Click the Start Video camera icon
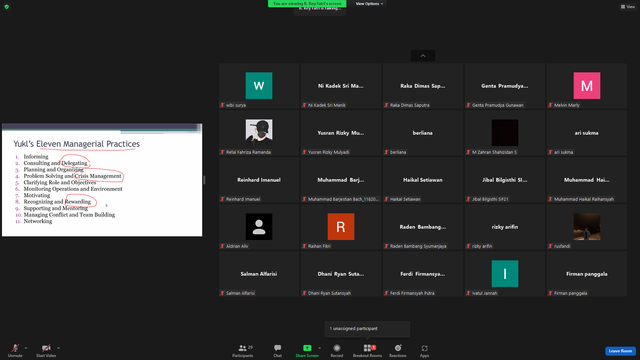The height and width of the screenshot is (360, 640). click(x=46, y=348)
